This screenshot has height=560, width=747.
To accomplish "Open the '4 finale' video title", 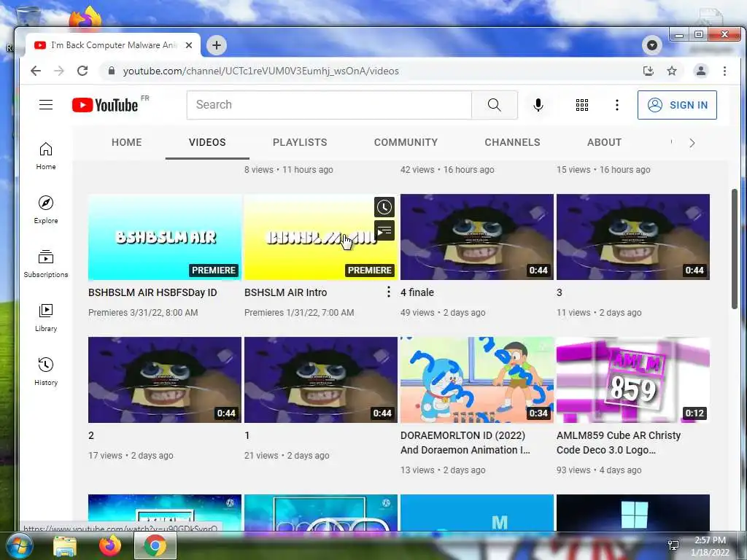I will point(417,292).
